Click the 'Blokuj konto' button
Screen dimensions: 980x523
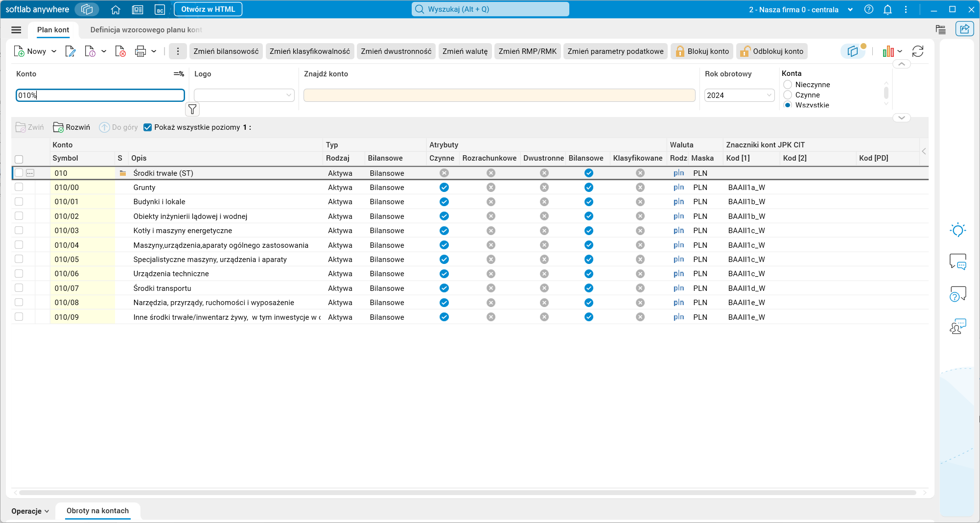pyautogui.click(x=702, y=51)
